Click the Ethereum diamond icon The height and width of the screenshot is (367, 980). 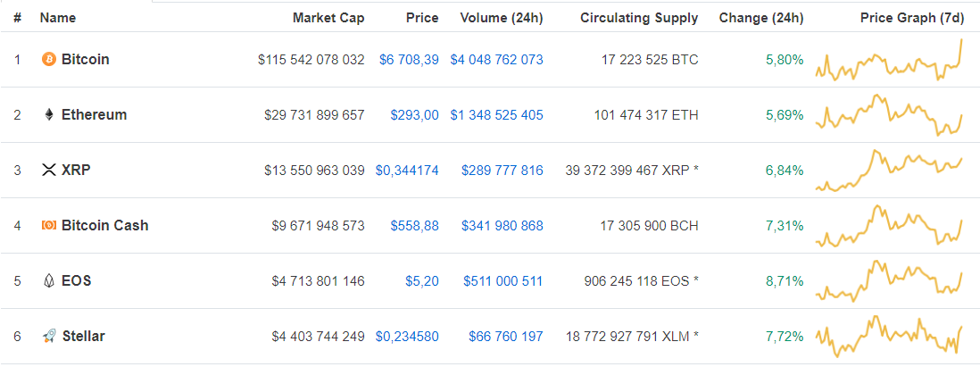click(x=49, y=114)
